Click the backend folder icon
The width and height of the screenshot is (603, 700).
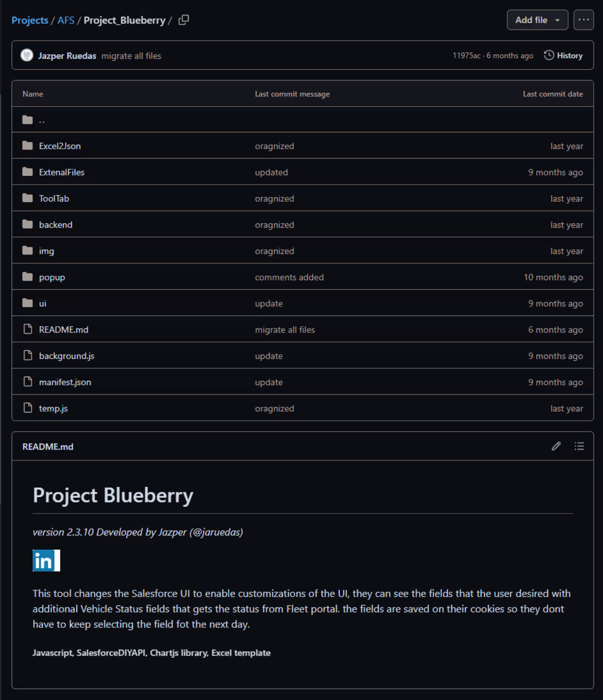click(x=27, y=224)
